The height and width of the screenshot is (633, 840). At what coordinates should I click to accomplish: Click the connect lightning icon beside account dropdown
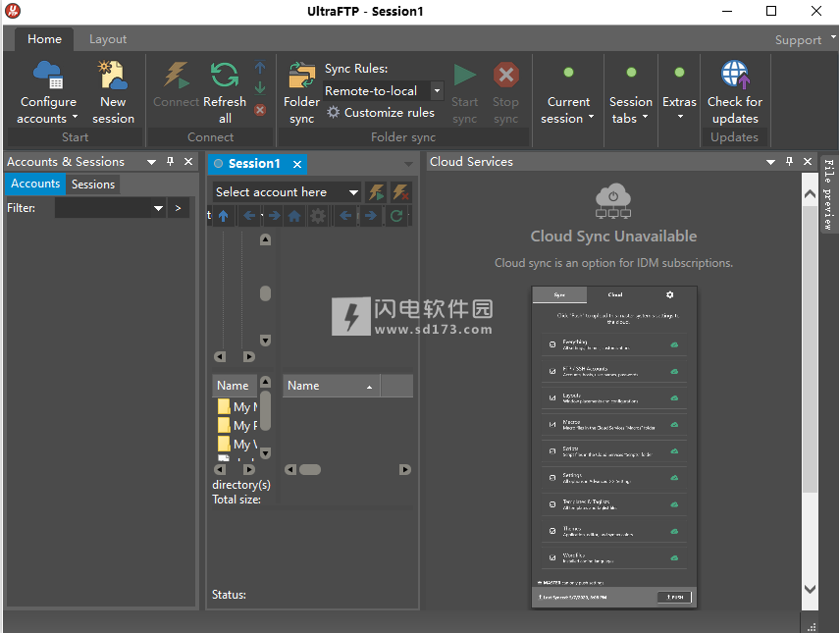376,192
